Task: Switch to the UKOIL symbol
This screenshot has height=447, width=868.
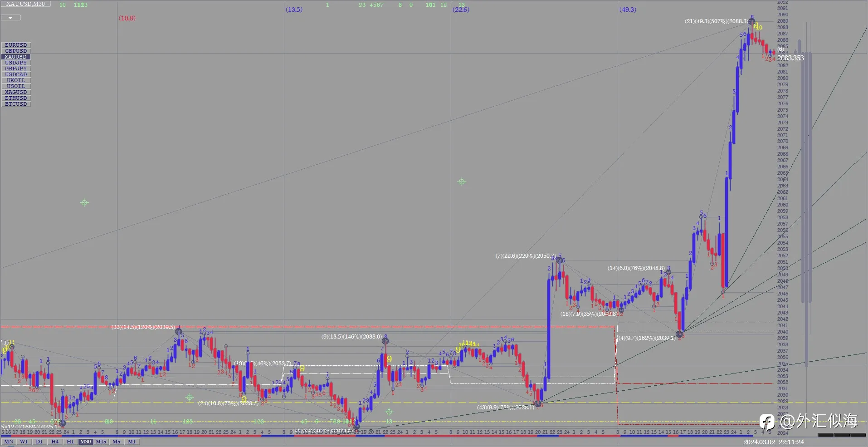Action: (16, 80)
